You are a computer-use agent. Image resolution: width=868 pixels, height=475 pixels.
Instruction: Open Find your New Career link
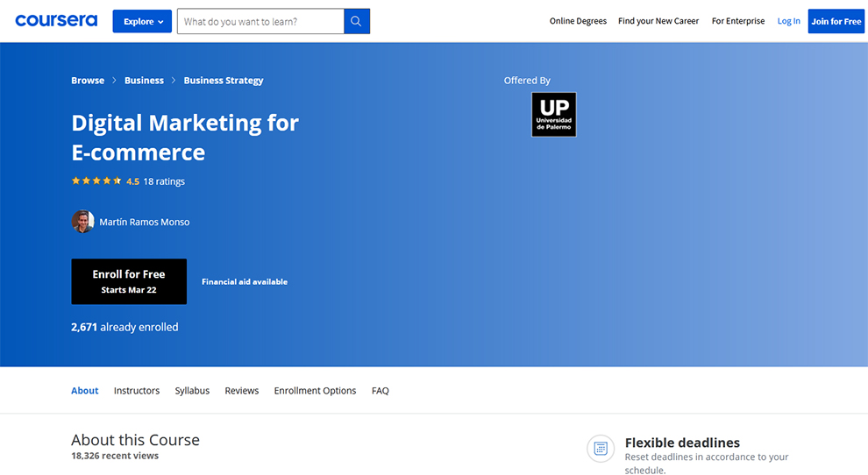tap(658, 21)
